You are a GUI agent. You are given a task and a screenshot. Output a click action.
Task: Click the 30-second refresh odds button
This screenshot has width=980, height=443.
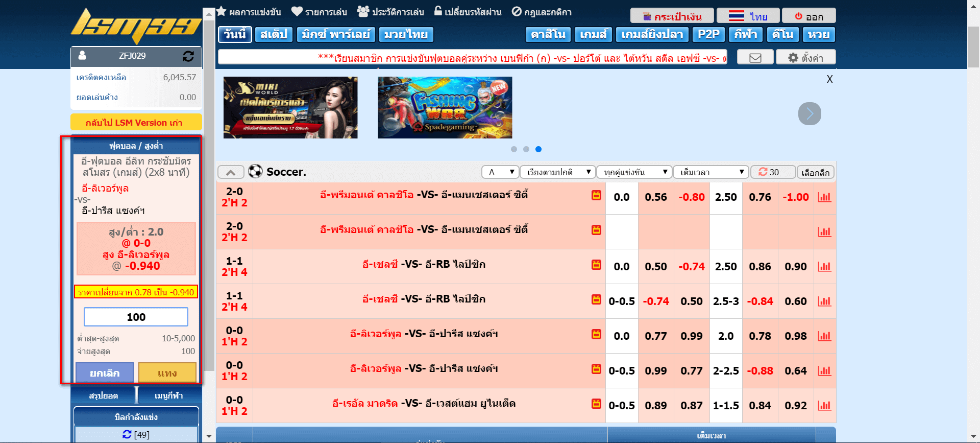772,172
